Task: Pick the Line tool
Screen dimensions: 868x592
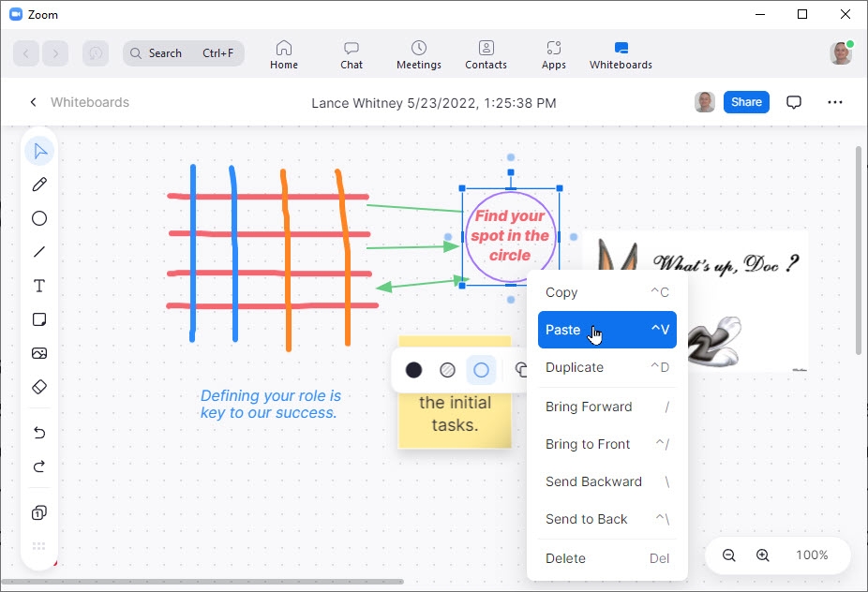Action: 39,252
